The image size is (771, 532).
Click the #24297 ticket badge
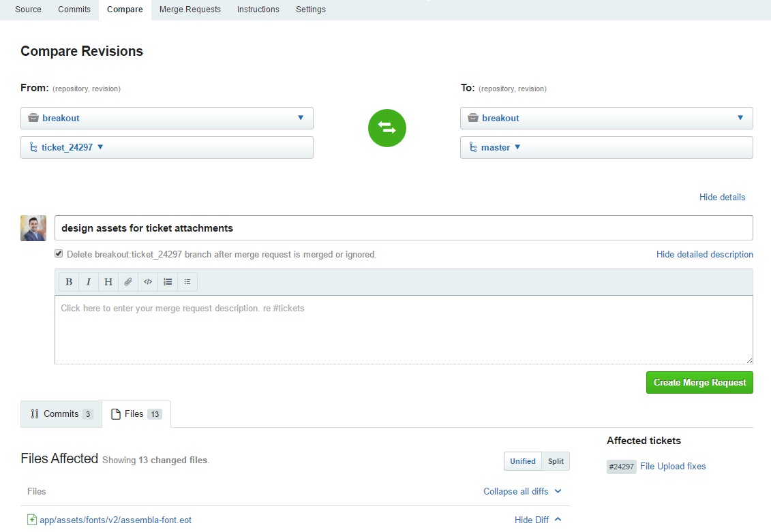tap(622, 467)
